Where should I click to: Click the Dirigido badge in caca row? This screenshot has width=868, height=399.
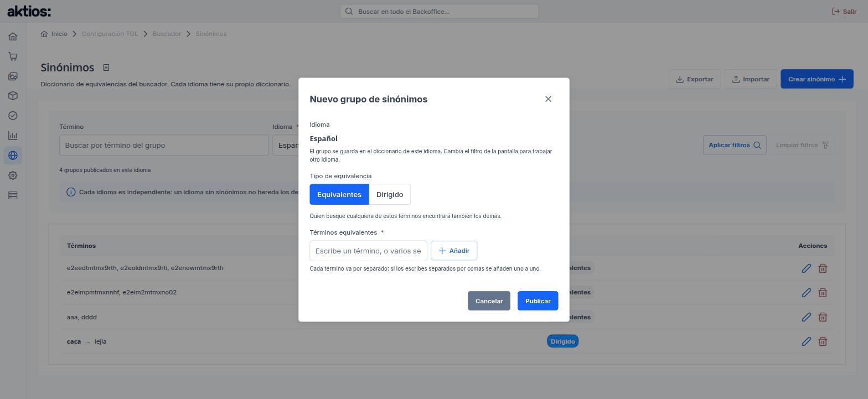562,341
